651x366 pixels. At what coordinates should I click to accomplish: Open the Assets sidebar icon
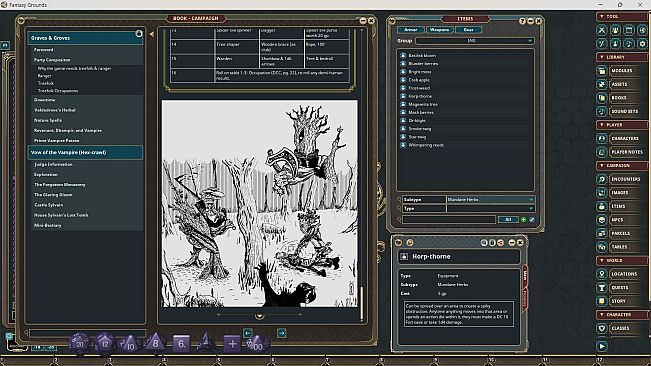click(x=602, y=84)
